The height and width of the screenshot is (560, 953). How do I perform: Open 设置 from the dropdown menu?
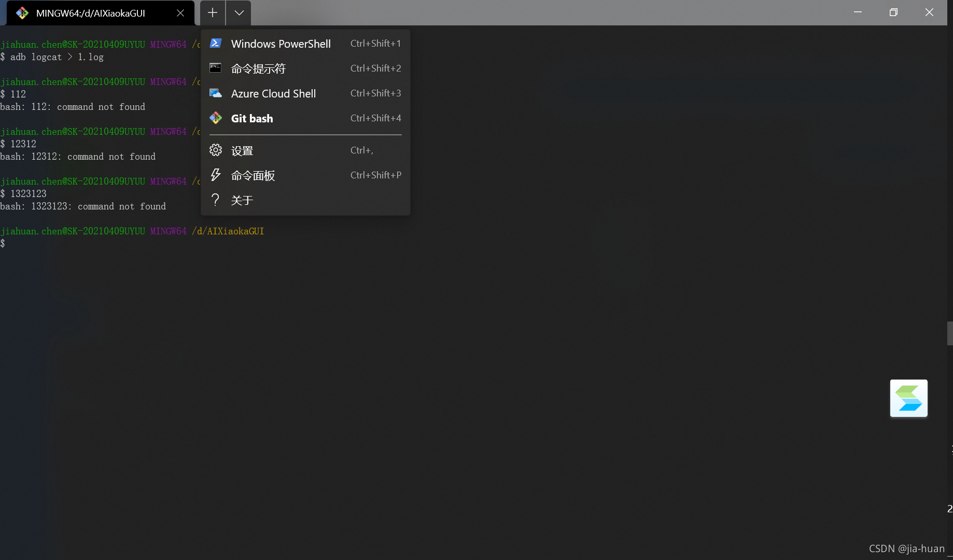click(x=305, y=150)
